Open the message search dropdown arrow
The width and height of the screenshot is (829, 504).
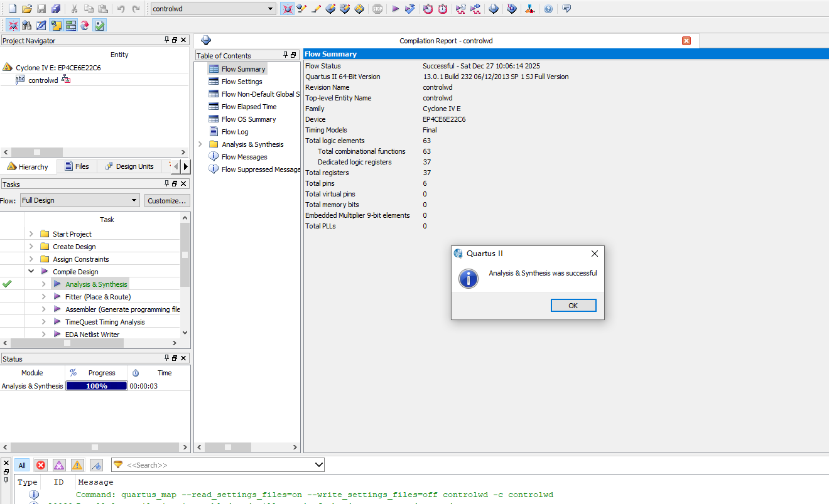point(318,465)
